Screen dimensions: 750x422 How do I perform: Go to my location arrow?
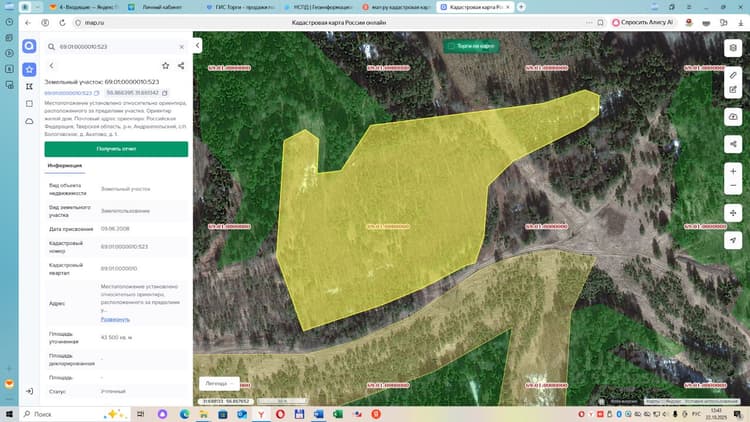click(733, 240)
